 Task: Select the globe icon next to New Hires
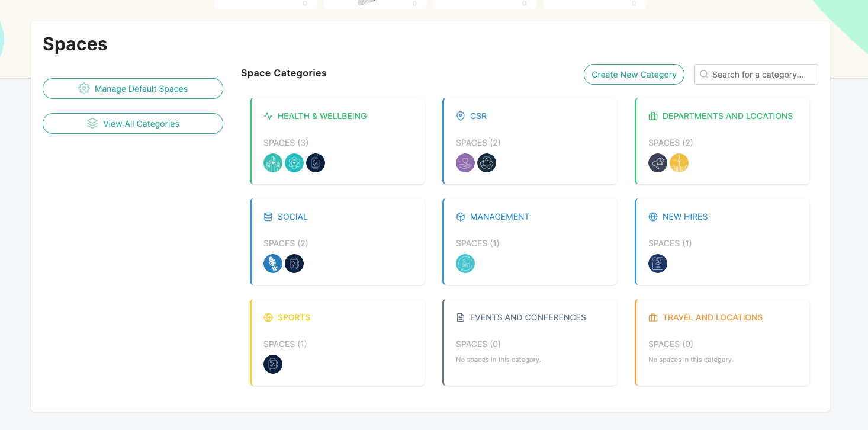(653, 217)
